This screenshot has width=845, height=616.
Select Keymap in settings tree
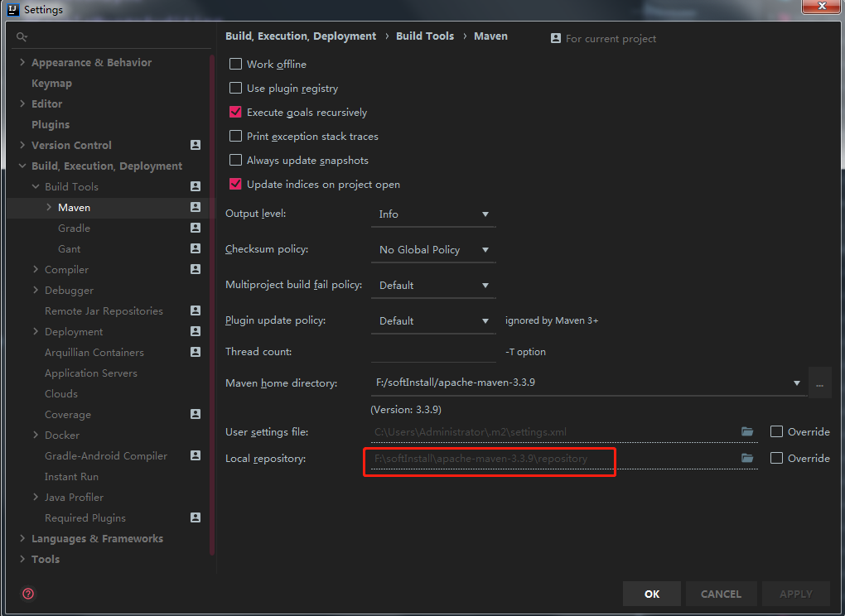pos(51,84)
